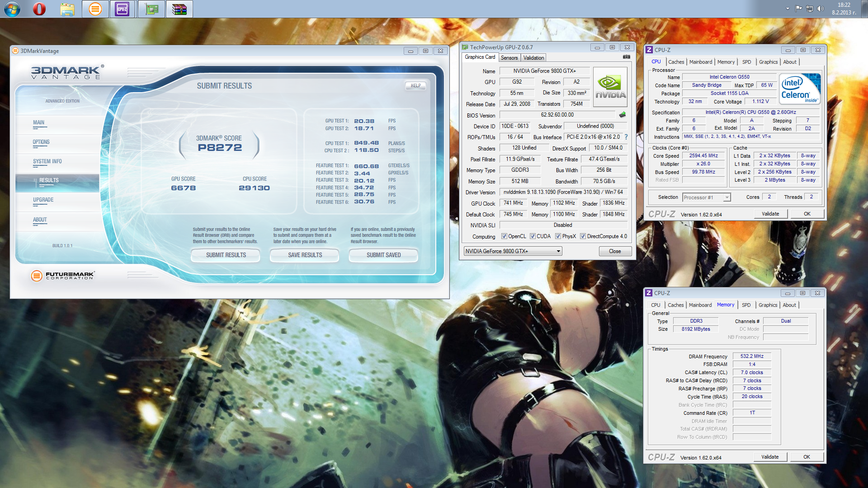Click Validate in the upper CPU-Z window
Image resolution: width=868 pixels, height=488 pixels.
coord(770,214)
